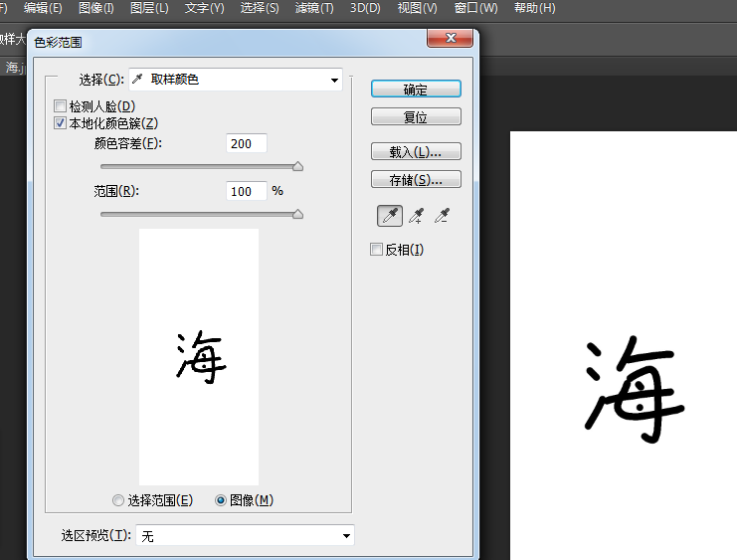Click the 复位 button
Viewport: 737px width, 560px height.
point(416,116)
